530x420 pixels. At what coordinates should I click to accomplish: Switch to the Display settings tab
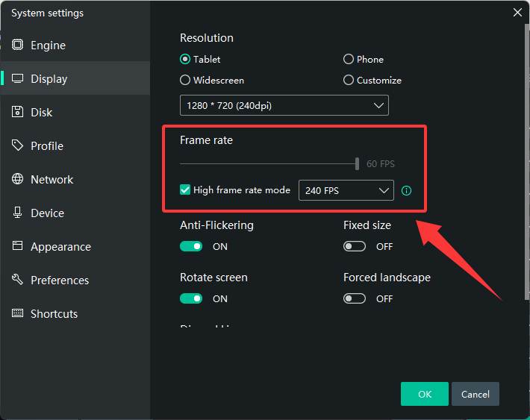click(49, 79)
